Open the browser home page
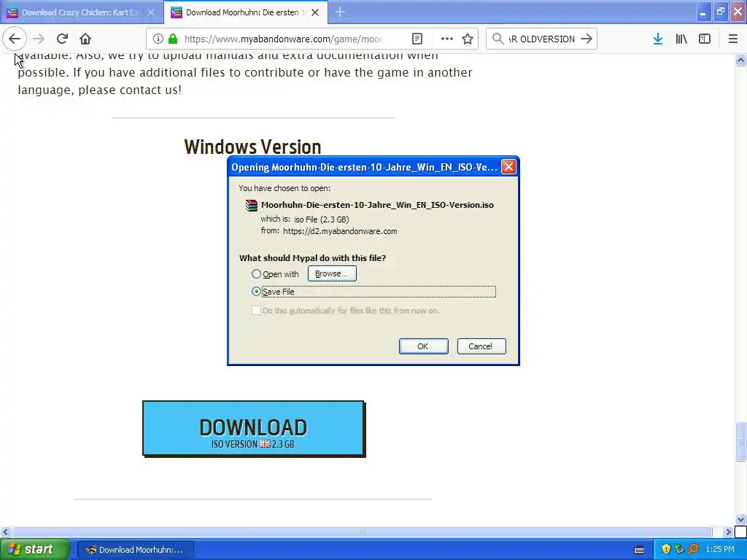 pyautogui.click(x=85, y=39)
